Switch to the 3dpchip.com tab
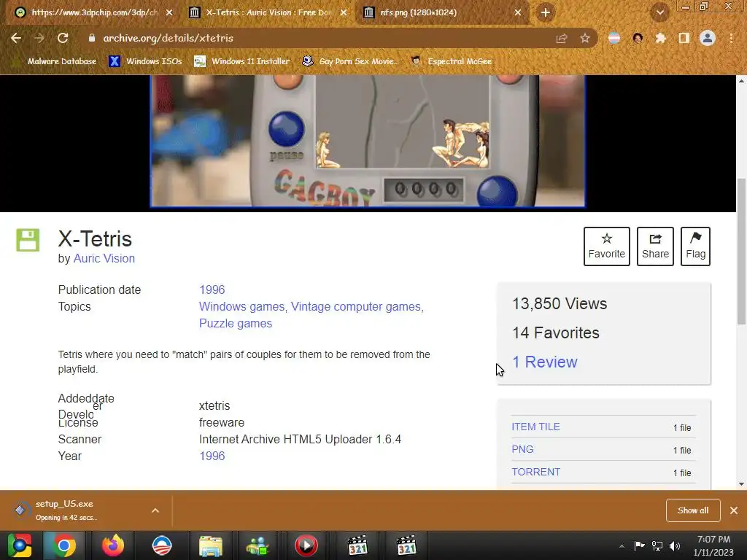This screenshot has width=747, height=560. tap(93, 12)
